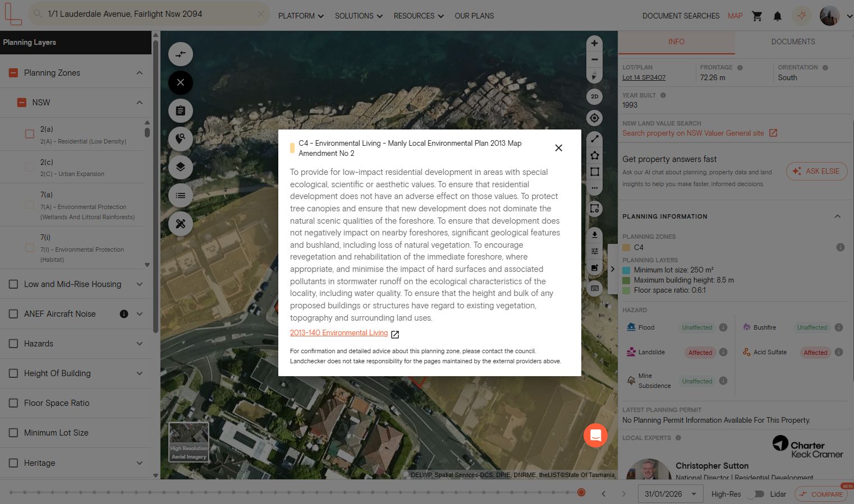Open keyboard shortcuts button

[594, 288]
